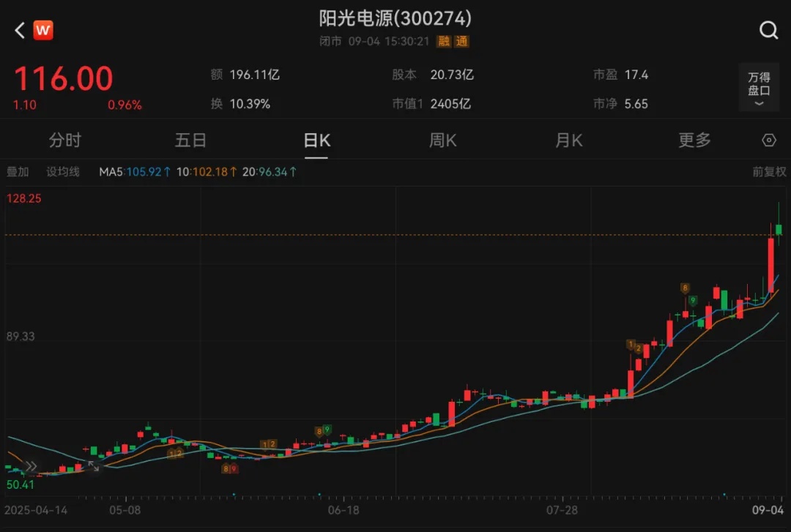791x532 pixels.
Task: Open the 更多 chart periods menu
Action: [x=694, y=141]
